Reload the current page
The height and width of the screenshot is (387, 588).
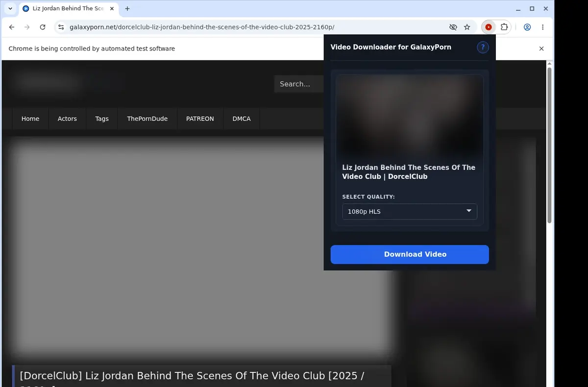pyautogui.click(x=43, y=27)
